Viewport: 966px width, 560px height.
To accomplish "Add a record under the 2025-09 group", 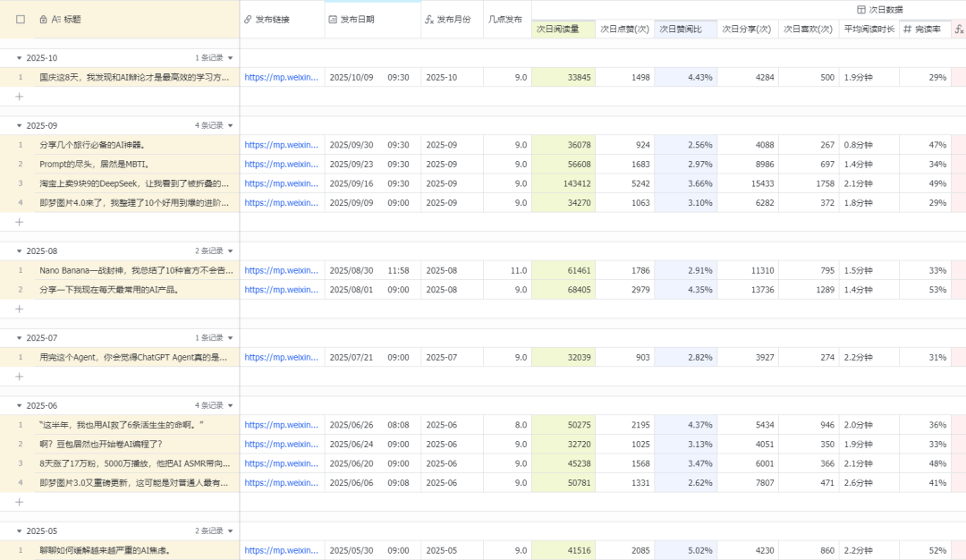I will (19, 222).
